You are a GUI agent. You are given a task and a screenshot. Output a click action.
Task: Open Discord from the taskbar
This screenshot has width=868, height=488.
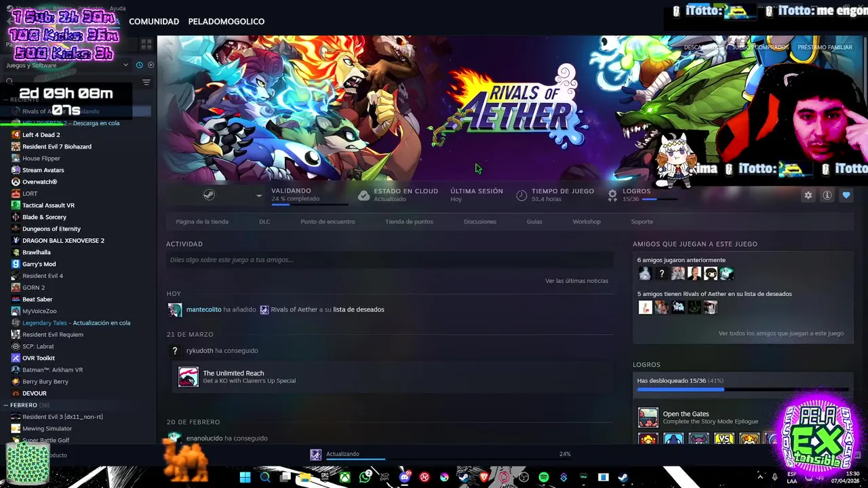(x=405, y=477)
